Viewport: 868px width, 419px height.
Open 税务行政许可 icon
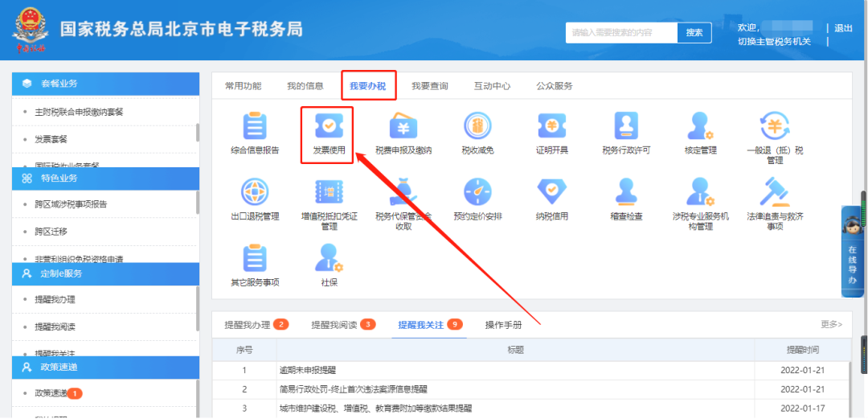click(626, 125)
